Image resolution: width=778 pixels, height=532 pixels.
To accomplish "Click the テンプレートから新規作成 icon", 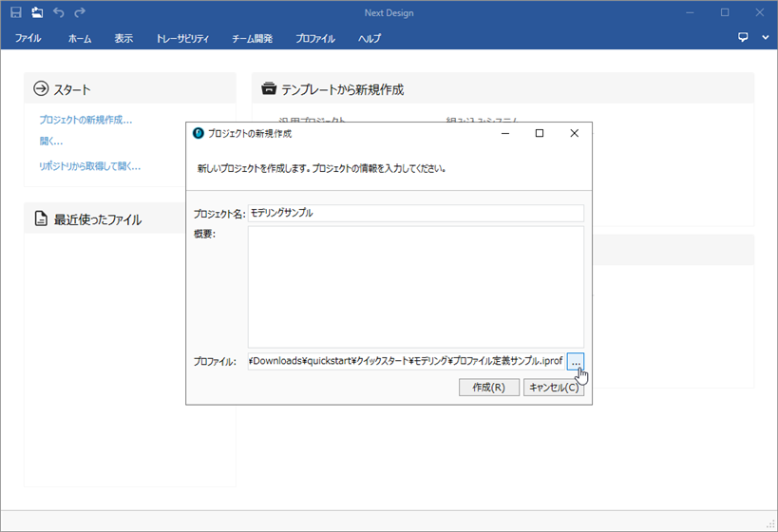I will 269,89.
